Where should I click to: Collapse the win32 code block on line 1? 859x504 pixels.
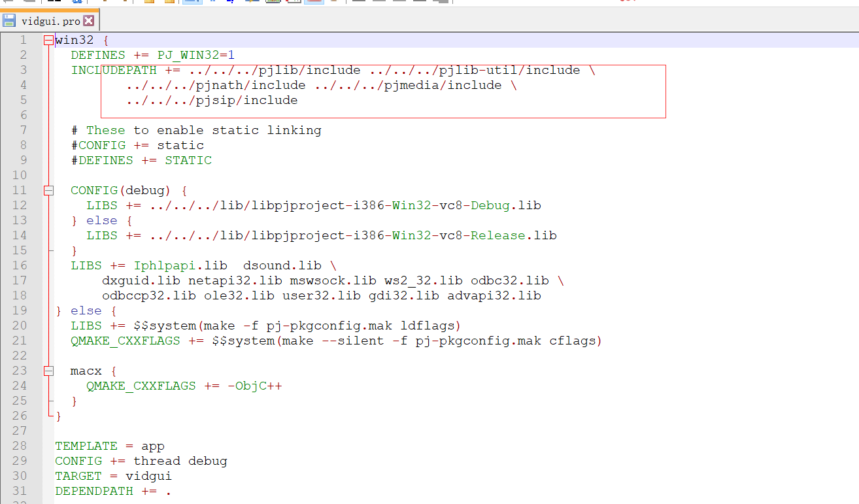[48, 40]
